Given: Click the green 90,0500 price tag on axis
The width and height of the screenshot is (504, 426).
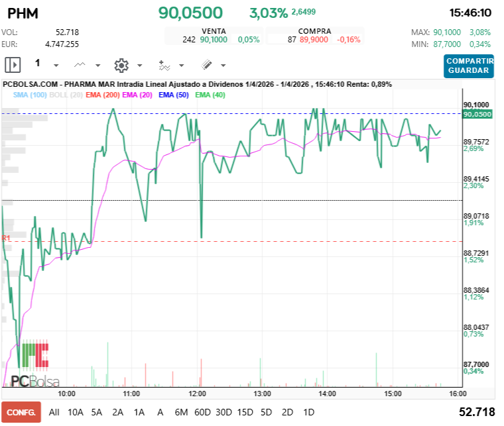Looking at the screenshot, I should click(x=477, y=115).
